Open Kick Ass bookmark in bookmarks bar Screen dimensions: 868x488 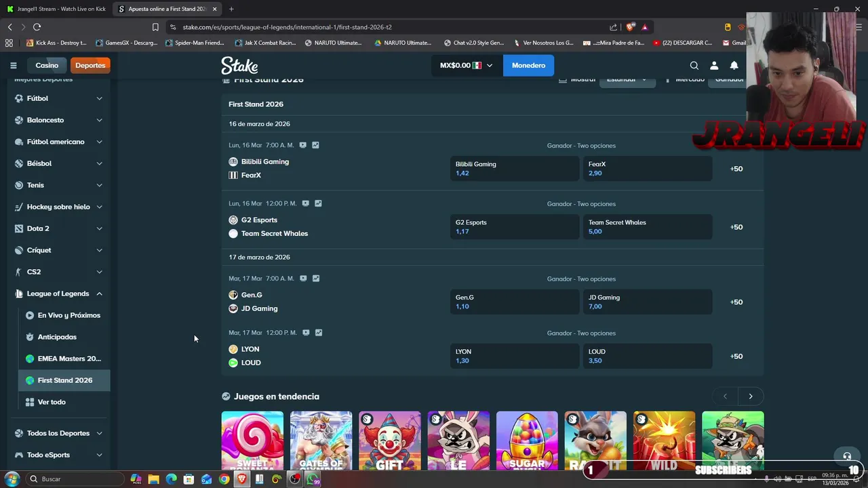pos(56,43)
